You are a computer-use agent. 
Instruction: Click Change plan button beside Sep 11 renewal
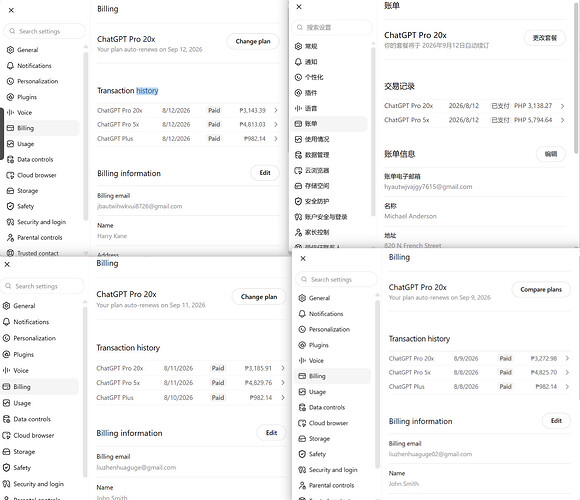point(259,297)
